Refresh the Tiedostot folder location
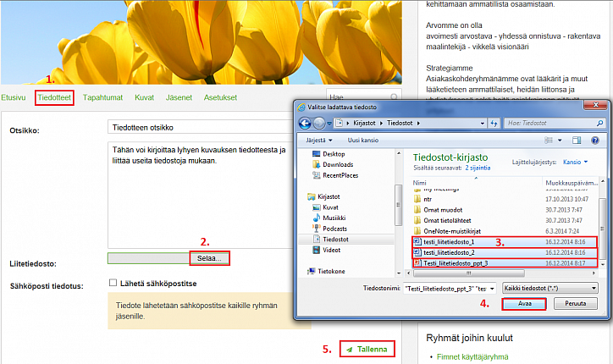The image size is (613, 364). [494, 123]
